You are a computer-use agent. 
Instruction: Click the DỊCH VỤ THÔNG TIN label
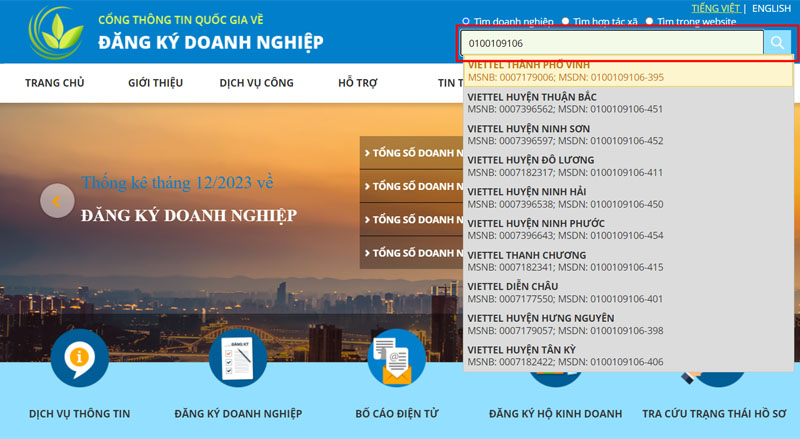pyautogui.click(x=80, y=413)
